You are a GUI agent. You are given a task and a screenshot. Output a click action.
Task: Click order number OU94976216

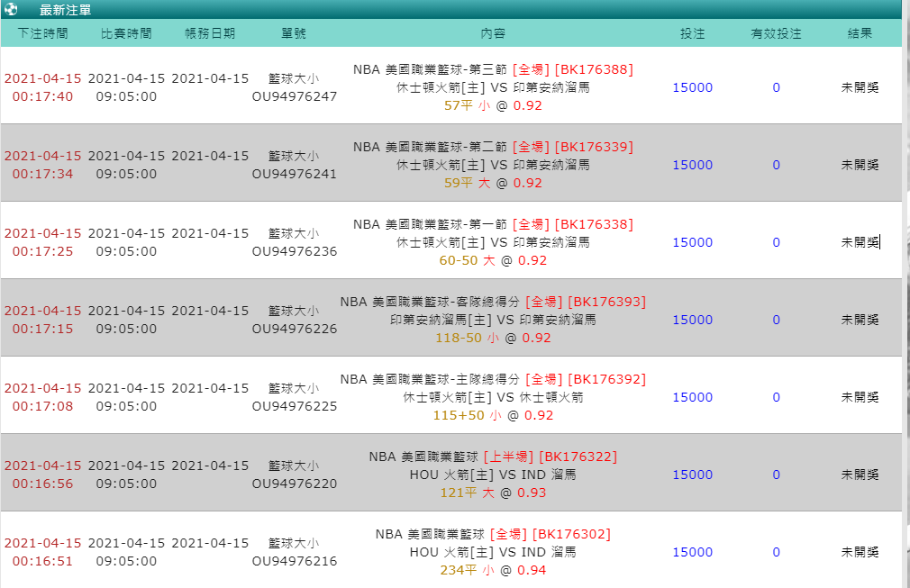coord(295,561)
